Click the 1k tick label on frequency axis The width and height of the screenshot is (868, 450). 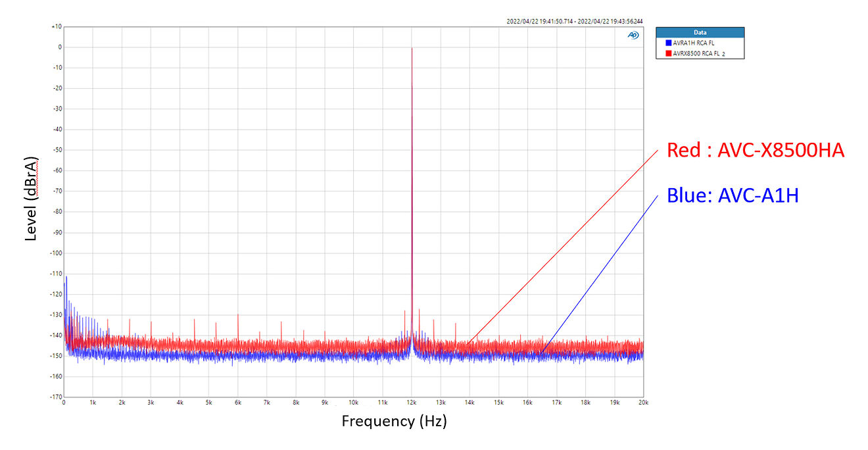coord(93,402)
